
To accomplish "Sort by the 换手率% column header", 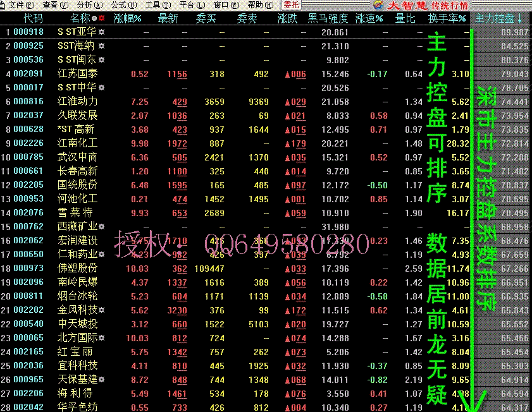I will click(x=447, y=18).
